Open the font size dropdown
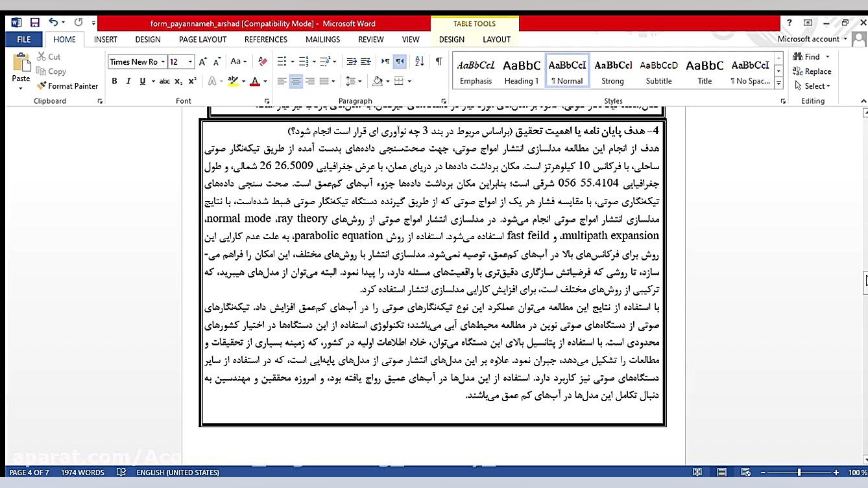The width and height of the screenshot is (868, 488). 189,62
